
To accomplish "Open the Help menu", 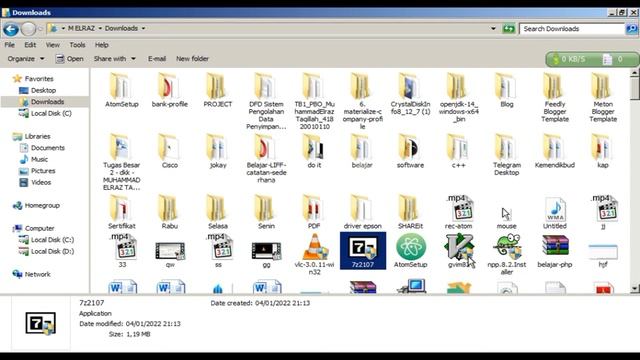I will [102, 45].
